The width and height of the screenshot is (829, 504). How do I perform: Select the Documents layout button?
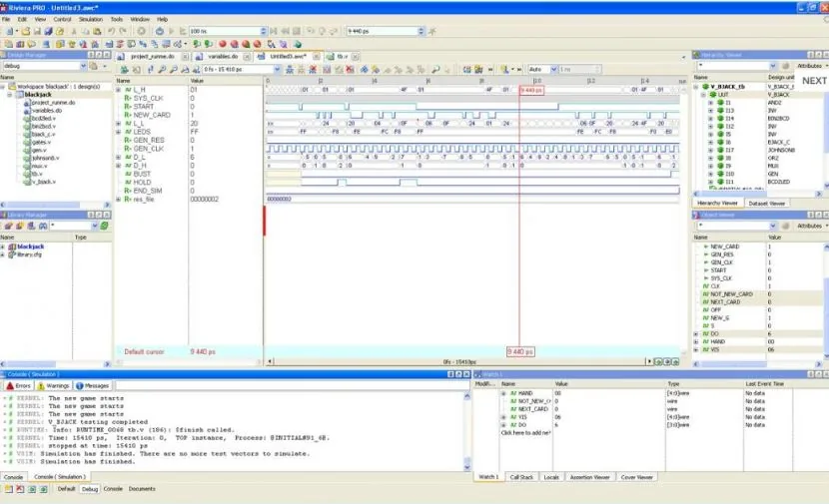(x=142, y=489)
